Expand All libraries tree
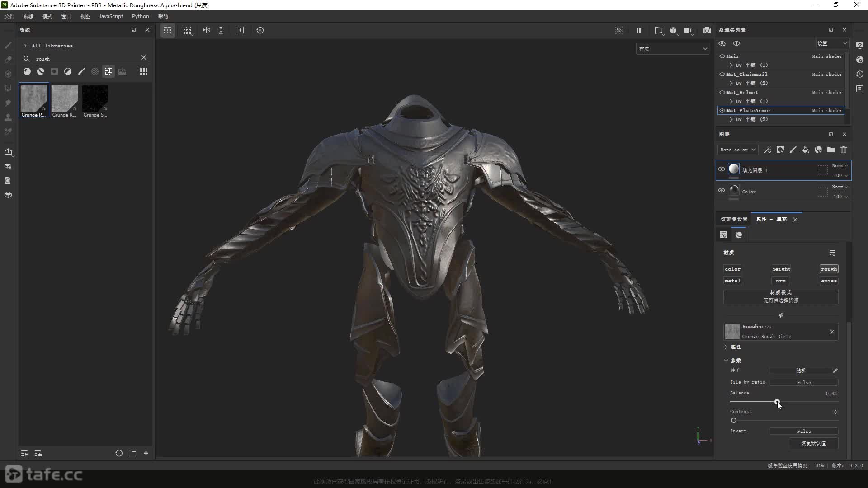The width and height of the screenshot is (868, 488). pyautogui.click(x=25, y=46)
